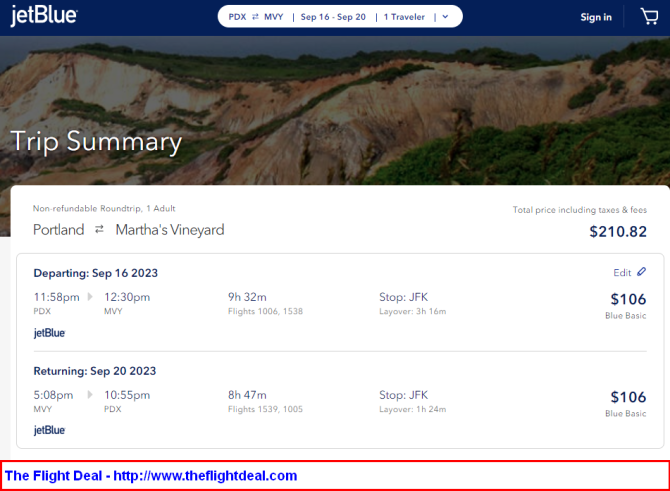Click the total price $210.82
The width and height of the screenshot is (670, 491).
[x=618, y=232]
